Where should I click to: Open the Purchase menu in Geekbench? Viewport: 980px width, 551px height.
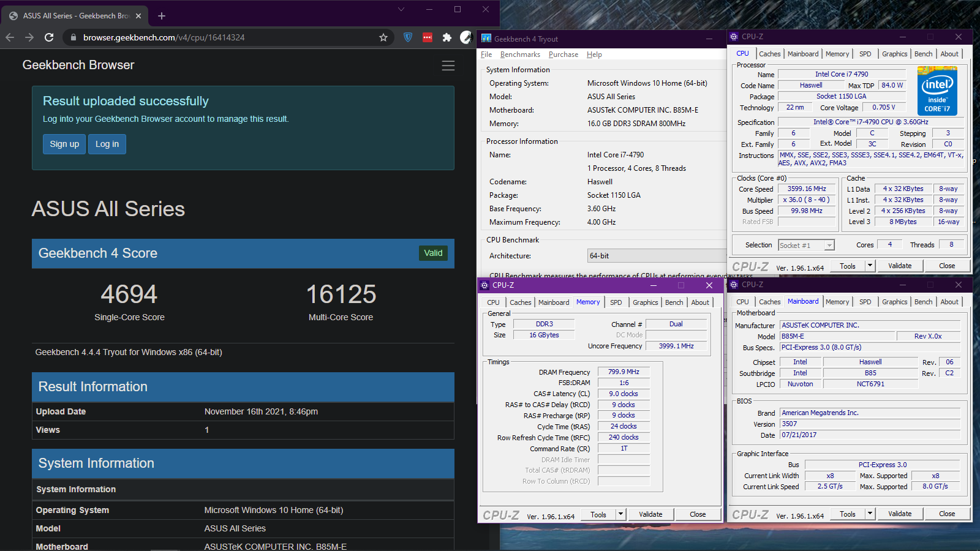(x=563, y=54)
